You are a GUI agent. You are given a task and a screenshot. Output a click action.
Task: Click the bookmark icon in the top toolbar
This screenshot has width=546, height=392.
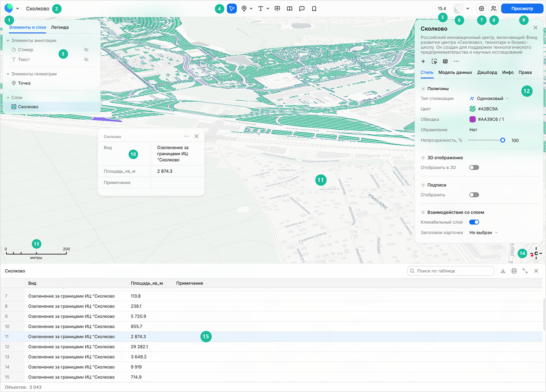click(x=314, y=8)
